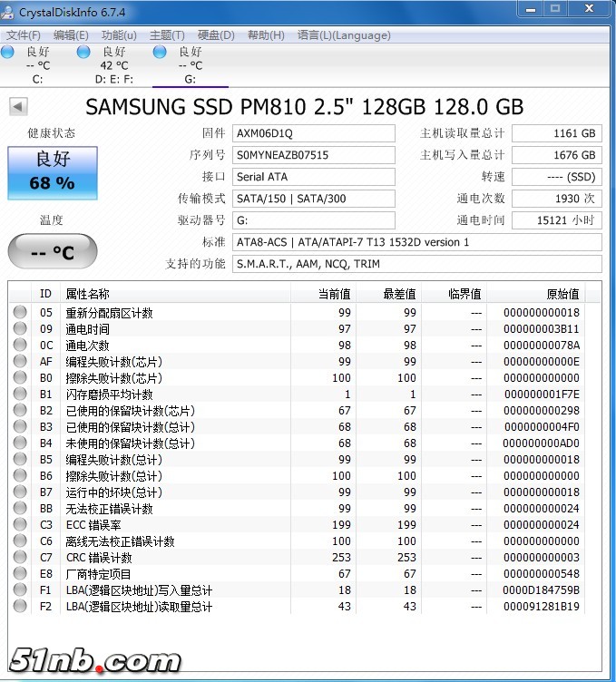Click the previous disk arrow button

[x=17, y=106]
